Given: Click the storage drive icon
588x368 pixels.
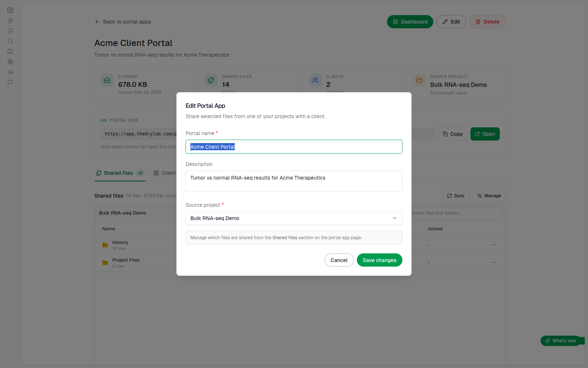Looking at the screenshot, I should click(x=107, y=80).
